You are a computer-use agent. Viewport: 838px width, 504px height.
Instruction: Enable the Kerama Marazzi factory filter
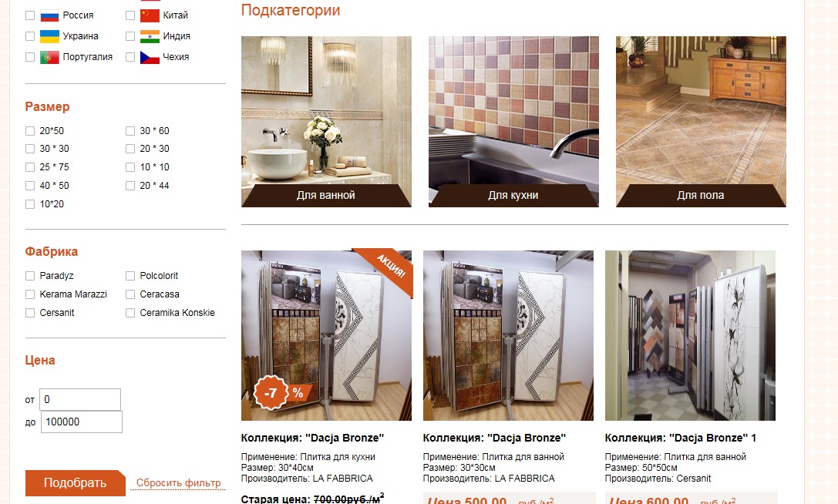point(30,294)
